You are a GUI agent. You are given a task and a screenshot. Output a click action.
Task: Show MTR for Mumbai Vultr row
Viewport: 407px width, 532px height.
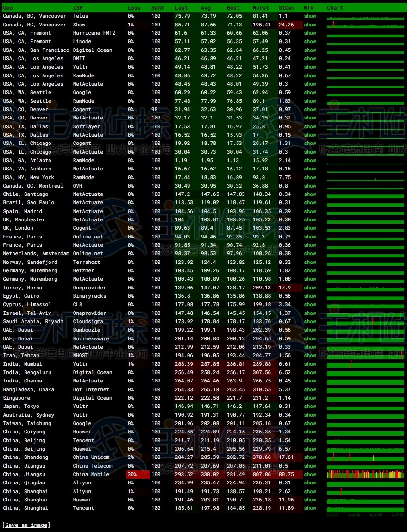coord(310,364)
